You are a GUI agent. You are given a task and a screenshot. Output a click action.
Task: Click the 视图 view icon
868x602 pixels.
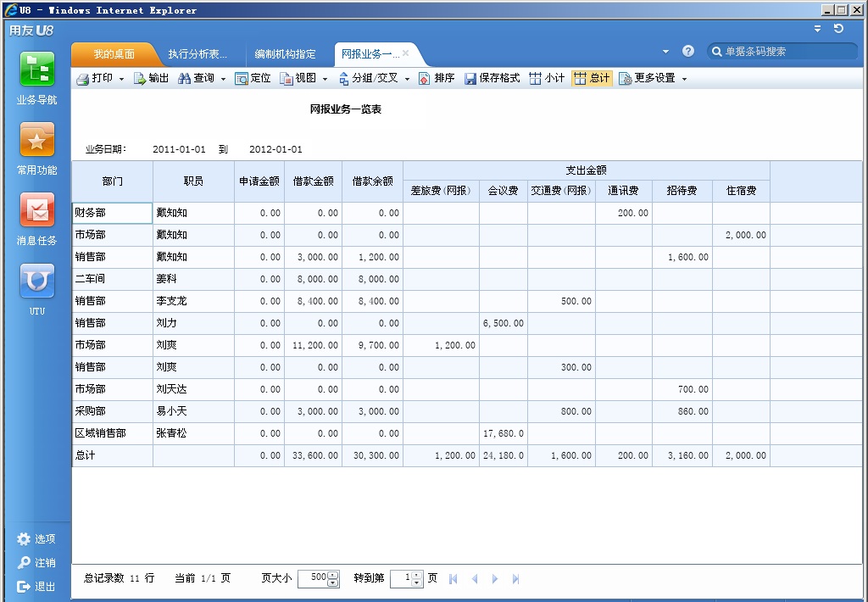287,79
